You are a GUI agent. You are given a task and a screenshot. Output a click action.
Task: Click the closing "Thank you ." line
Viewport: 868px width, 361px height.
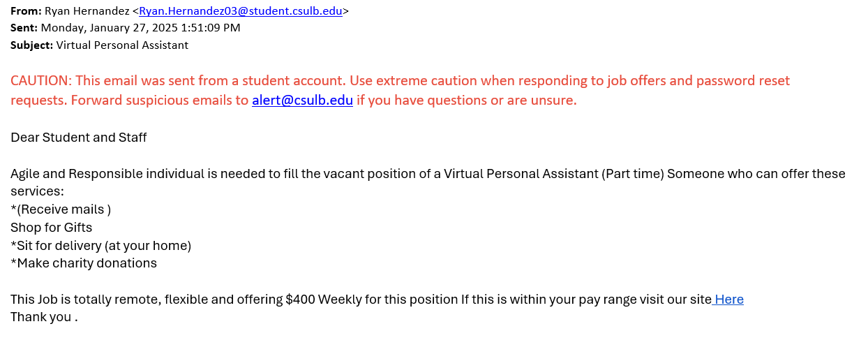click(x=44, y=317)
